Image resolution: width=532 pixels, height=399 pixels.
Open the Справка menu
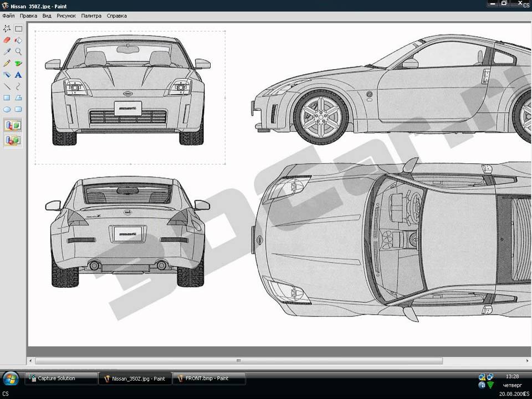[117, 16]
